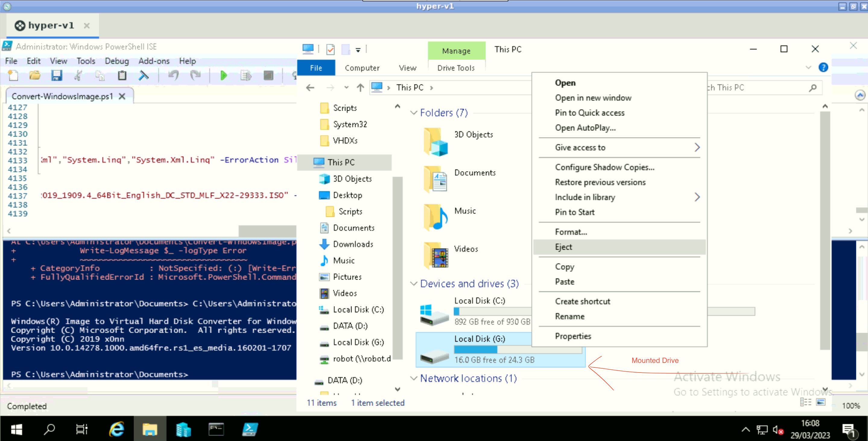
Task: Choose Configure Shadow Copies... entry
Action: click(x=619, y=167)
